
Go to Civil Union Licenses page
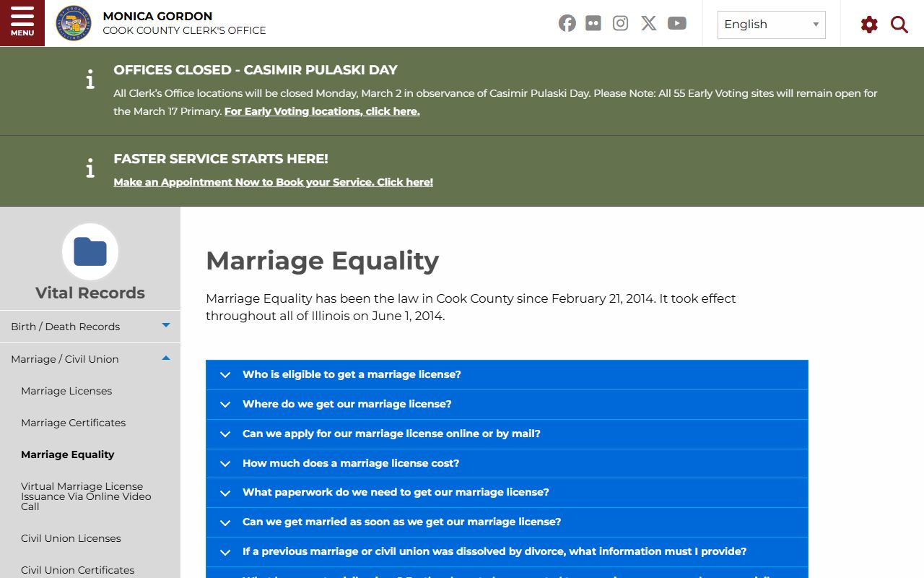click(71, 538)
